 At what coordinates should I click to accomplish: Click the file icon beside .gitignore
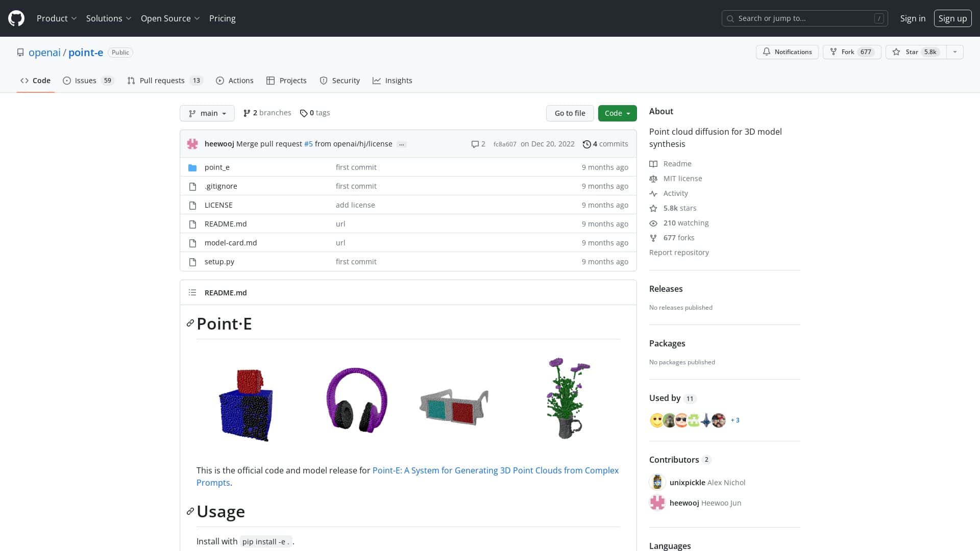pos(192,186)
